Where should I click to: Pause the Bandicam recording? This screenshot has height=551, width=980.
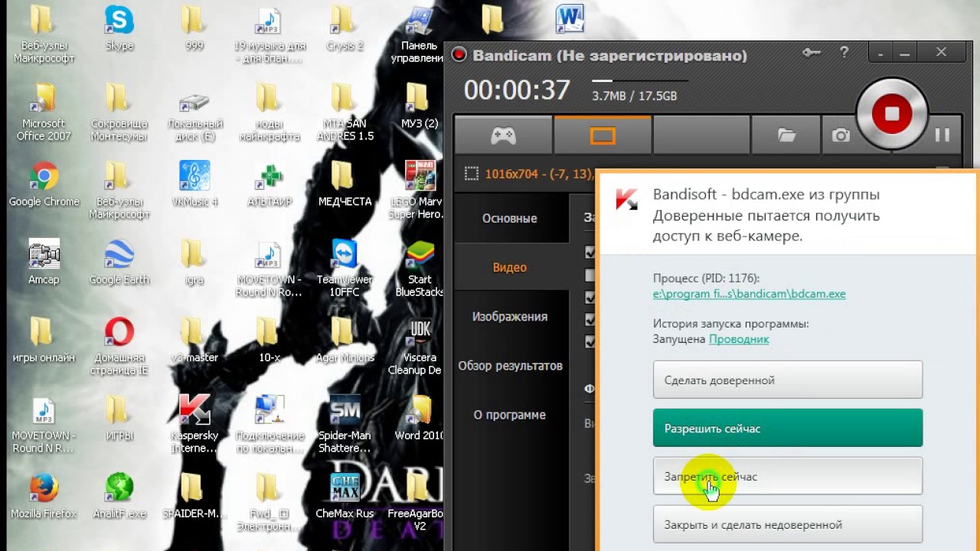pos(942,135)
